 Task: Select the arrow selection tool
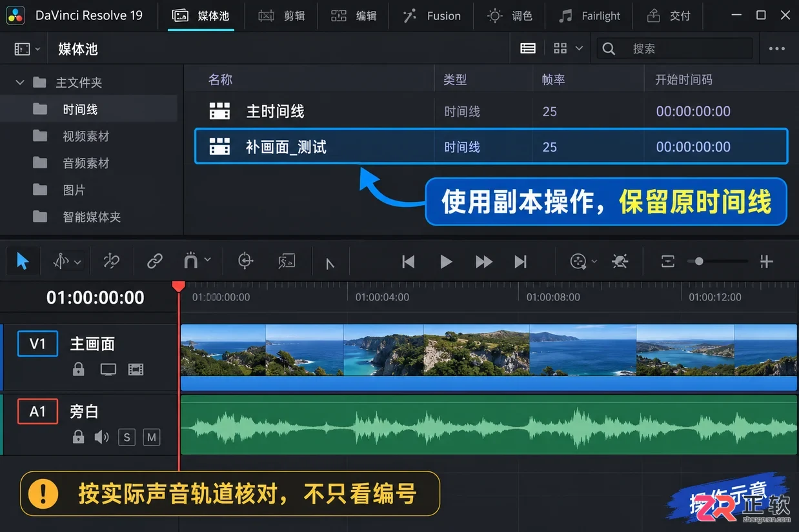click(23, 261)
